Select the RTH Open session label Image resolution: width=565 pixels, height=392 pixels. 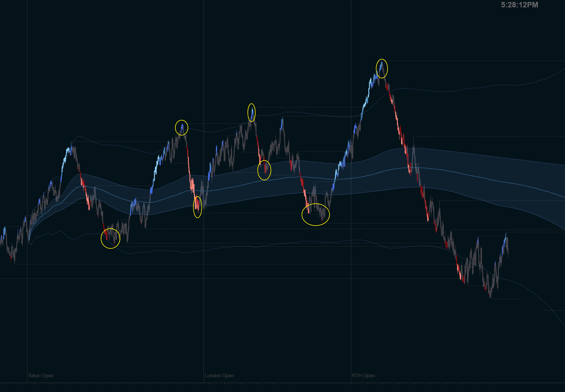(x=364, y=375)
